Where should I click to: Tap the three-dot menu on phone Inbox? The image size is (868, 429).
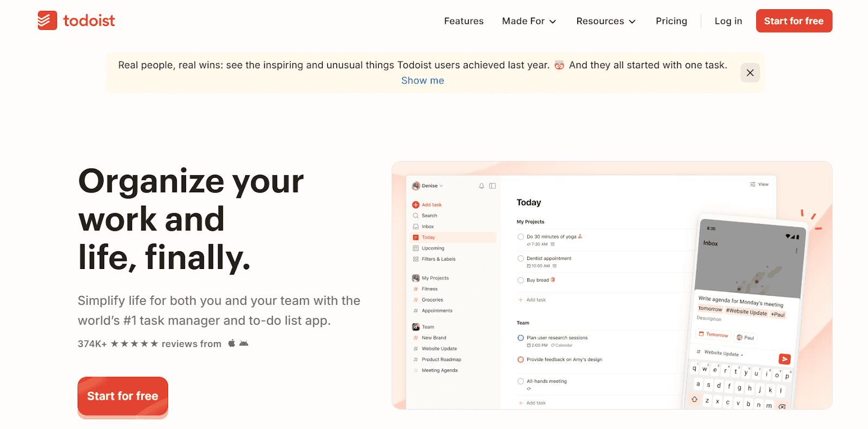(x=796, y=251)
